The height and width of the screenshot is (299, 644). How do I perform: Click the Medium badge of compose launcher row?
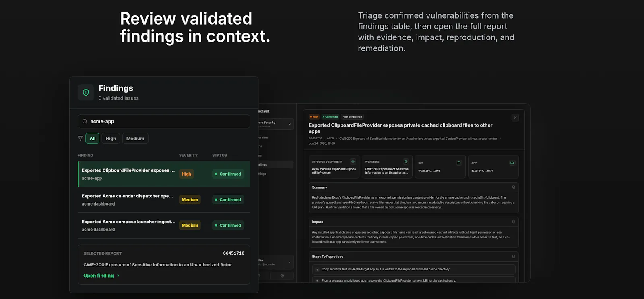[x=190, y=226]
